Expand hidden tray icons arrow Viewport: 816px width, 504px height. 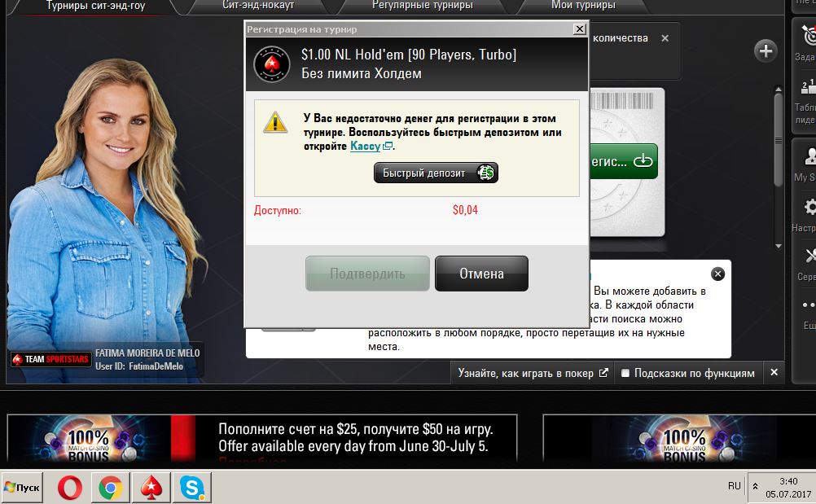pyautogui.click(x=755, y=487)
